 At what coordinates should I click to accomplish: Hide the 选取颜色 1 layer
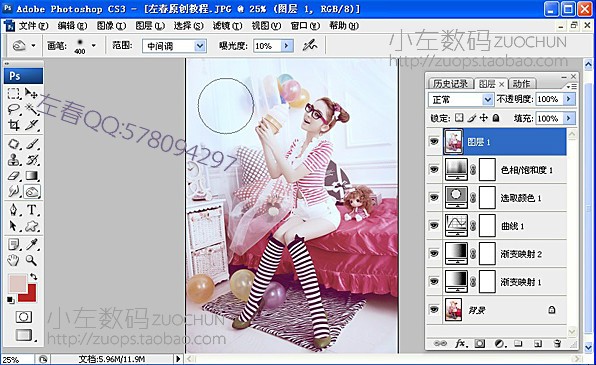click(434, 197)
